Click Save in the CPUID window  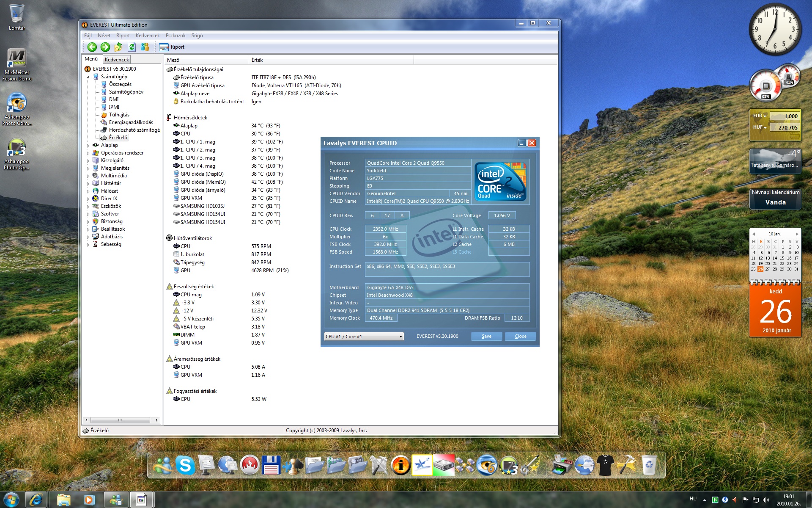pos(486,336)
